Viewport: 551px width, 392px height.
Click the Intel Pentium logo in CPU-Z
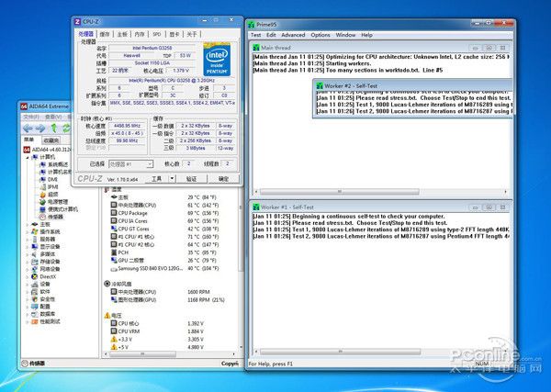point(217,59)
